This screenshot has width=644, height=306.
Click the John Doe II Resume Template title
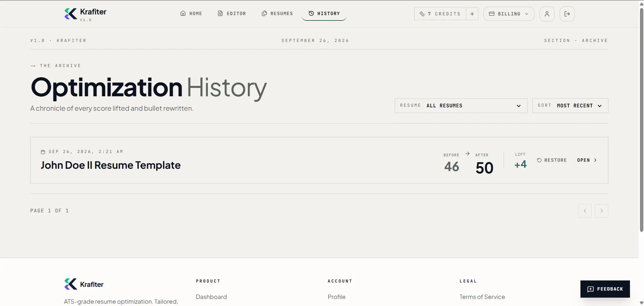(111, 165)
